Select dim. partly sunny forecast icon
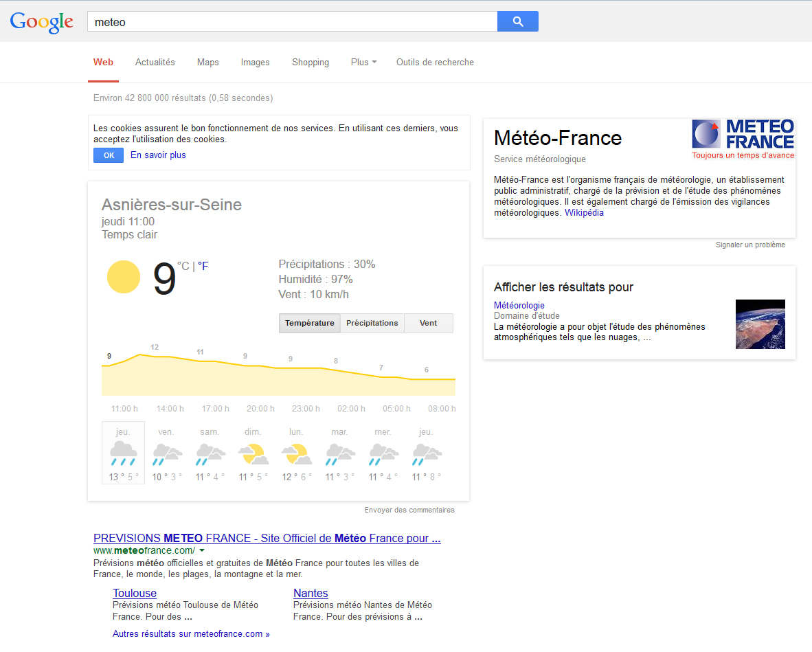The image size is (812, 652). [253, 453]
